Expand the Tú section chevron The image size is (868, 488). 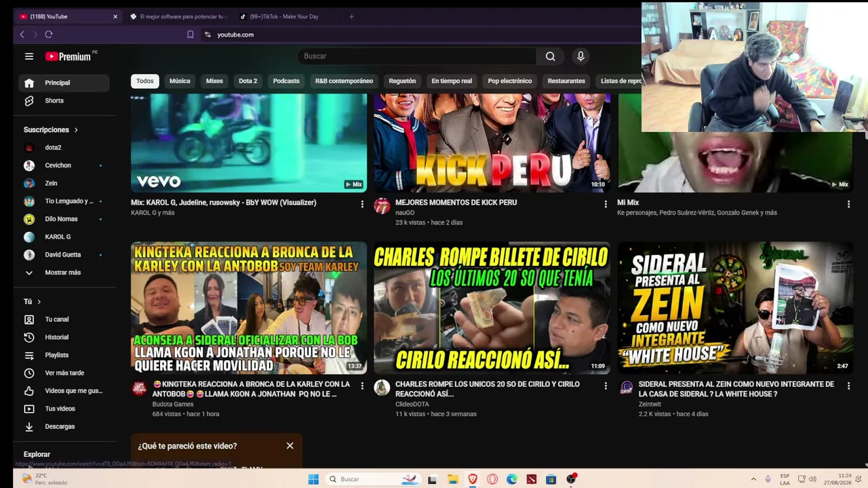coord(39,302)
